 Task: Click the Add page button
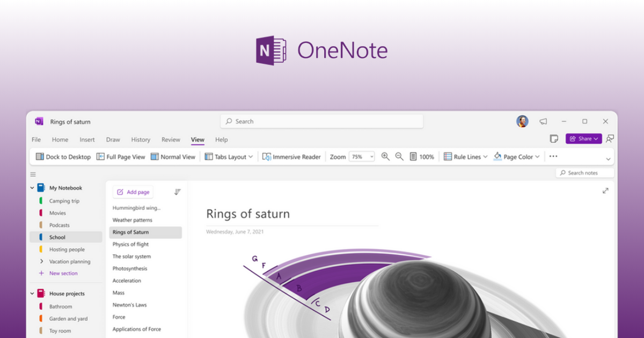(x=133, y=192)
